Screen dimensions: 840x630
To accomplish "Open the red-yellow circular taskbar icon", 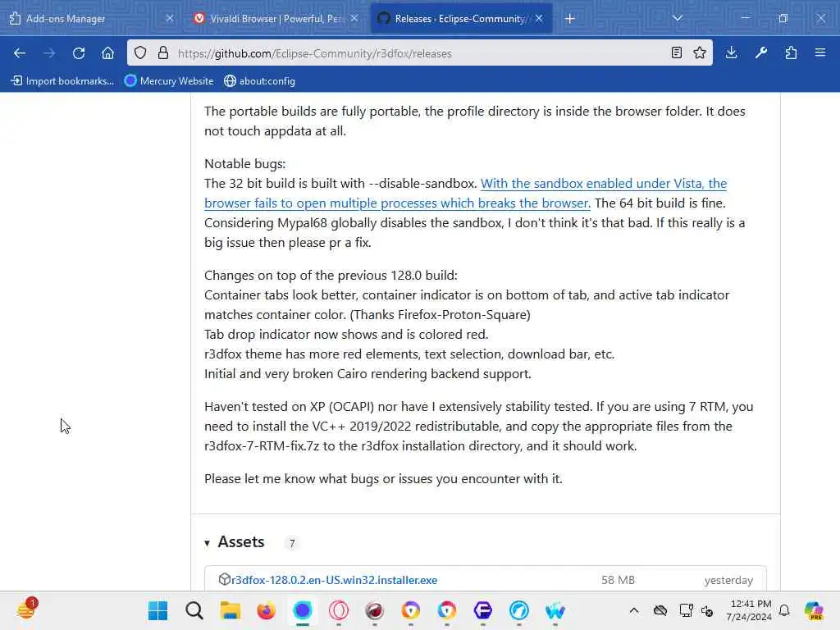I will [x=447, y=610].
